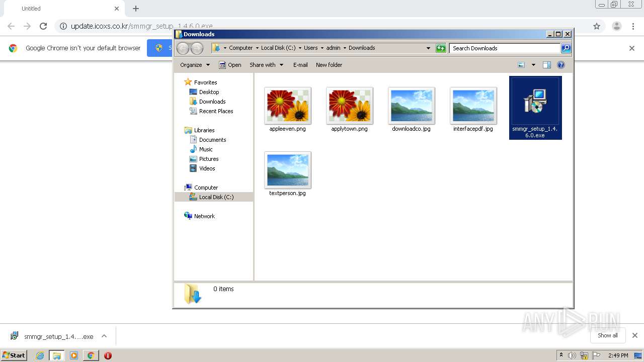
Task: Expand the view options dropdown arrow
Action: pyautogui.click(x=533, y=65)
